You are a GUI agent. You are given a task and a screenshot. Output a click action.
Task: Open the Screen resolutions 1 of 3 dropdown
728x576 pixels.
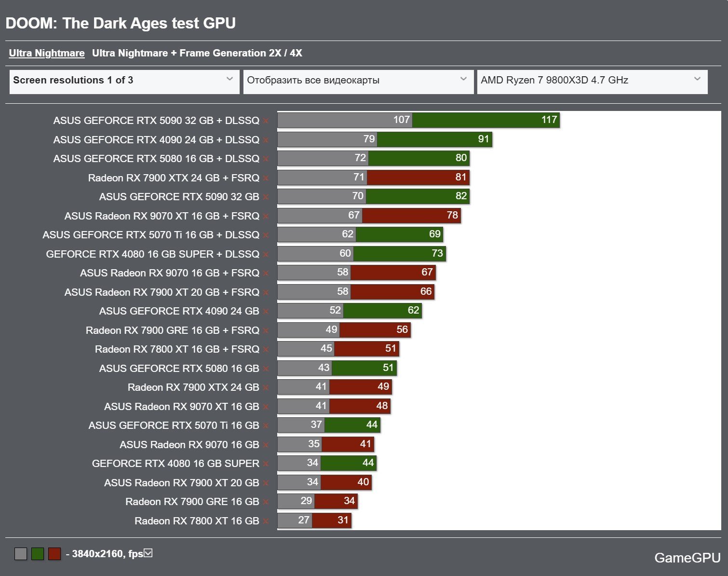click(x=124, y=82)
